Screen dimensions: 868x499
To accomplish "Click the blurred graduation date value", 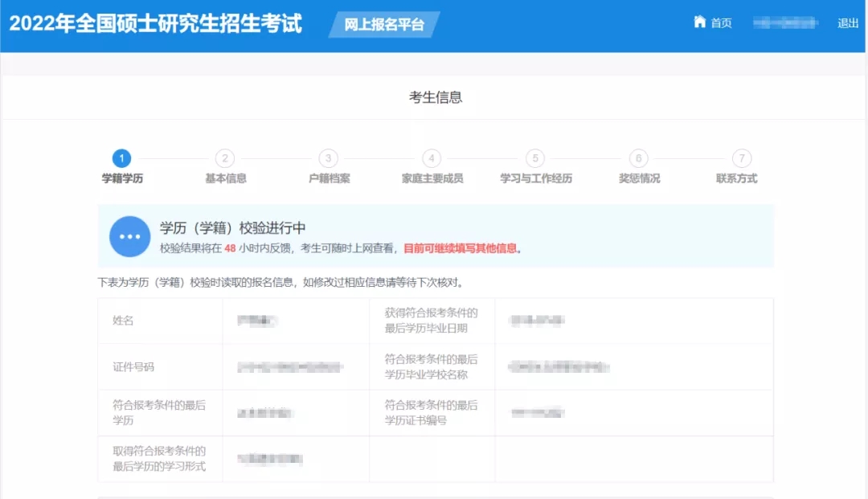I will (537, 321).
